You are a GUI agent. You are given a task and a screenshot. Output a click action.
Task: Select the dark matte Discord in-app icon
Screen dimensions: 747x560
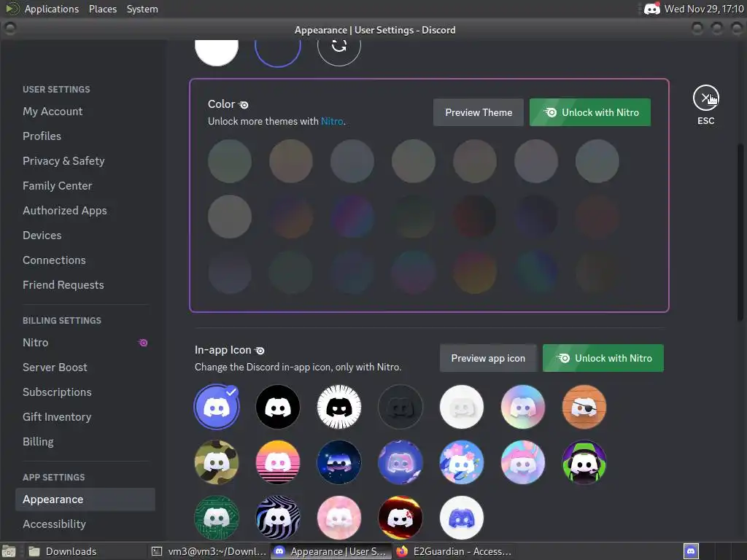pos(400,407)
